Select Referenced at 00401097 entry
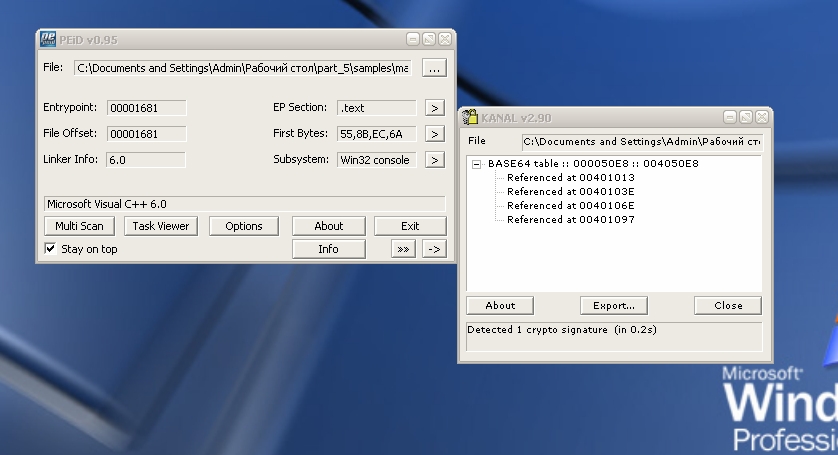Screen dimensions: 838x455 click(x=570, y=219)
